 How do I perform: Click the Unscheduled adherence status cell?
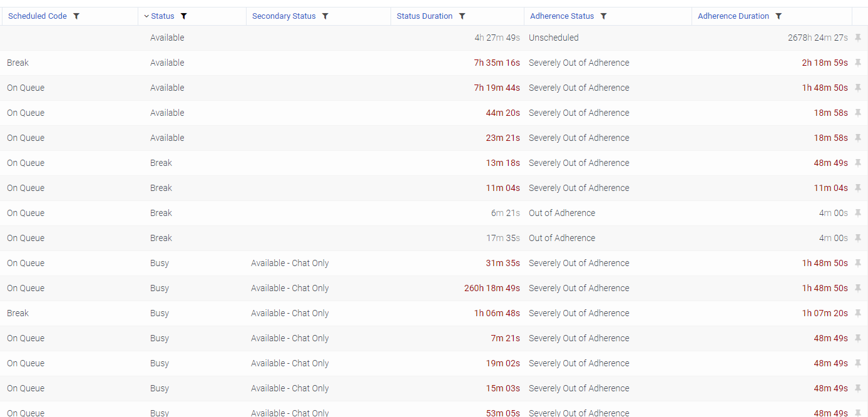click(x=553, y=38)
